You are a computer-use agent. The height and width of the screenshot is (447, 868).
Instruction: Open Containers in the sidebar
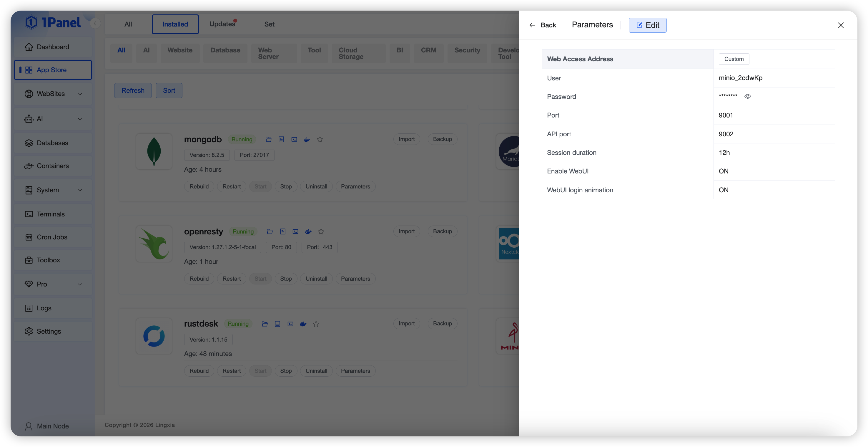pyautogui.click(x=53, y=166)
